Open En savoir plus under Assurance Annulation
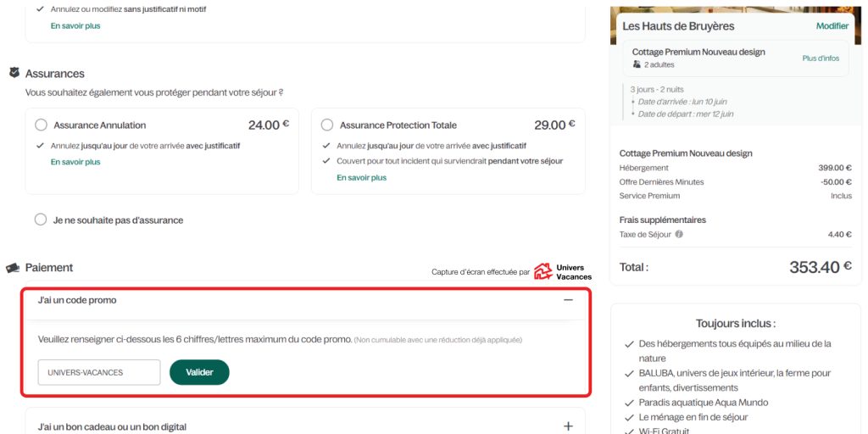This screenshot has height=434, width=868. pos(75,162)
